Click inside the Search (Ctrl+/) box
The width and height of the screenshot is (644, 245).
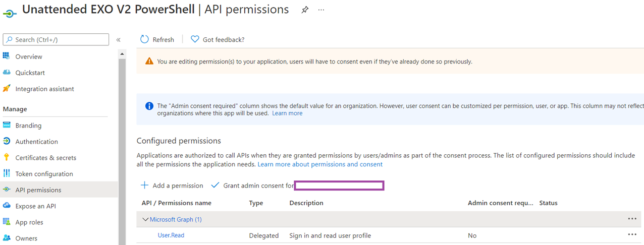pos(56,40)
